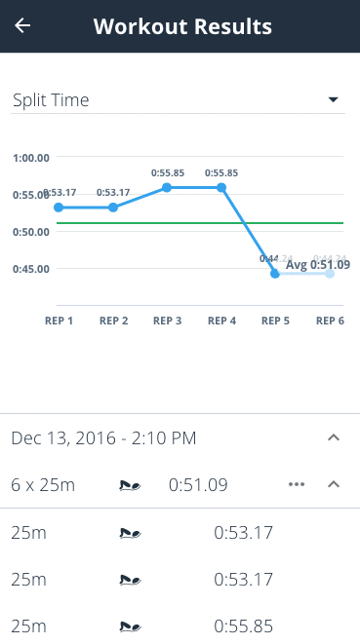Select the REP 3 data point at 0:55.85
The width and height of the screenshot is (360, 644).
pos(167,188)
